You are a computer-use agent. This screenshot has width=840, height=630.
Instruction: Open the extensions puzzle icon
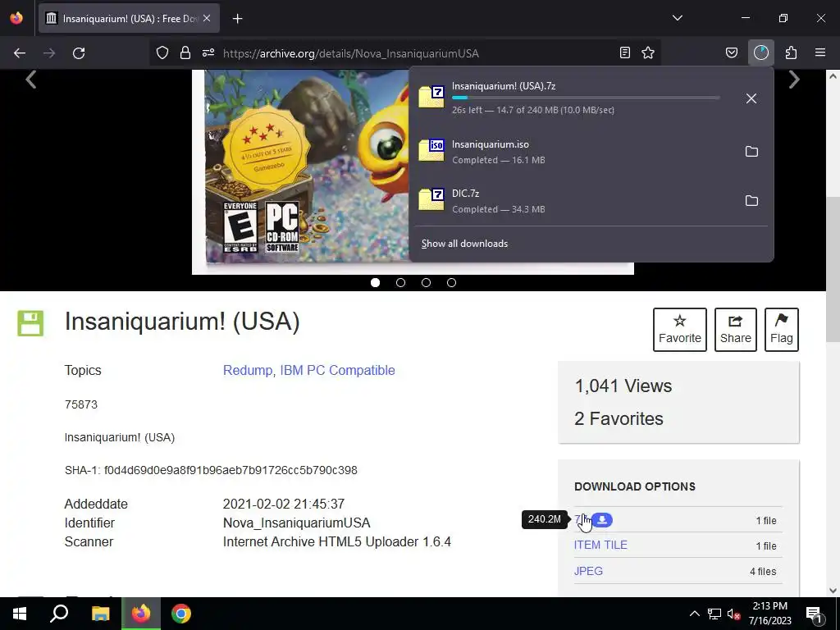pos(791,52)
